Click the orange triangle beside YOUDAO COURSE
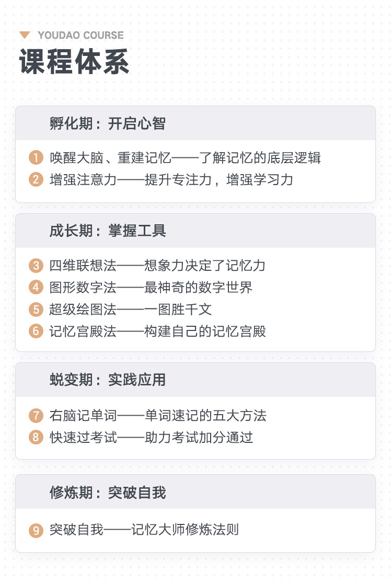The image size is (392, 583). [25, 36]
